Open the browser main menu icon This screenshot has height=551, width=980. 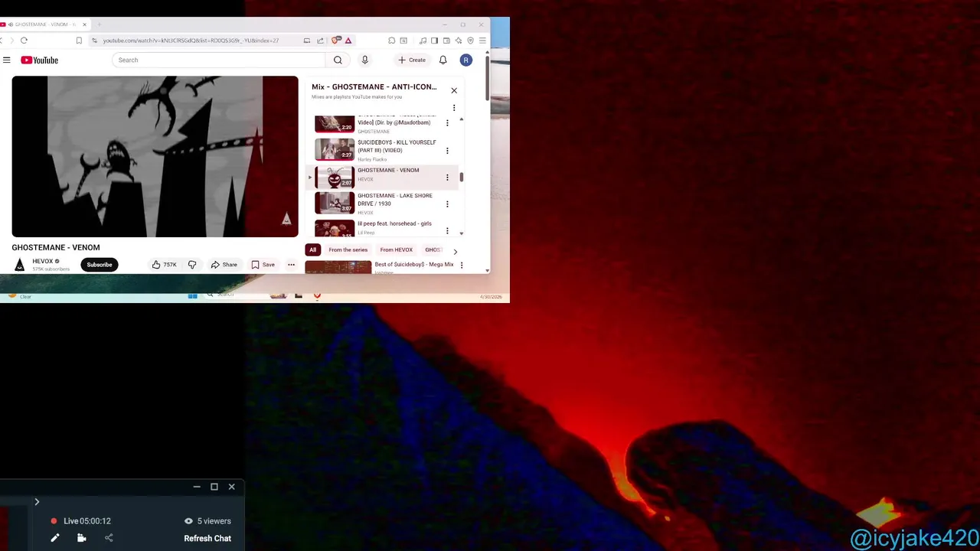[482, 41]
